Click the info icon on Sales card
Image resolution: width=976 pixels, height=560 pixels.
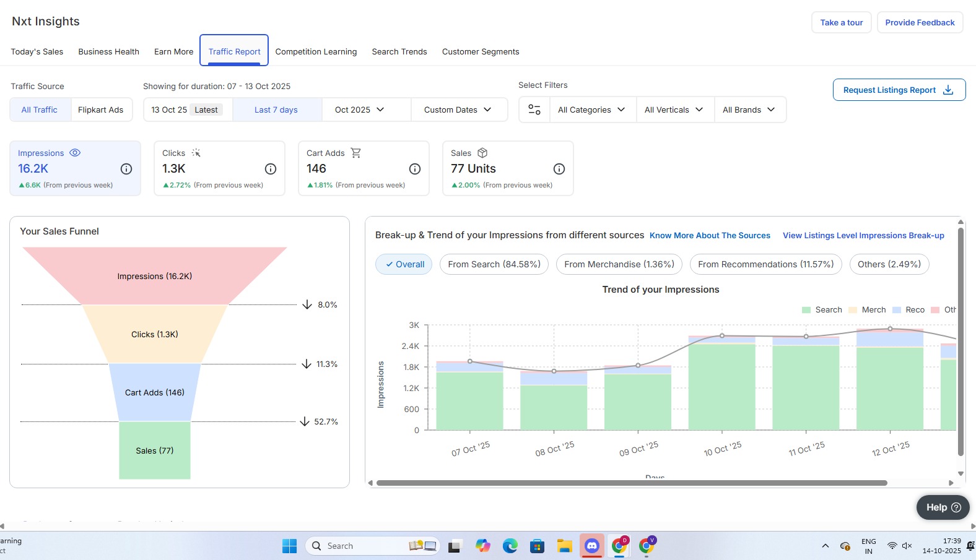point(559,169)
